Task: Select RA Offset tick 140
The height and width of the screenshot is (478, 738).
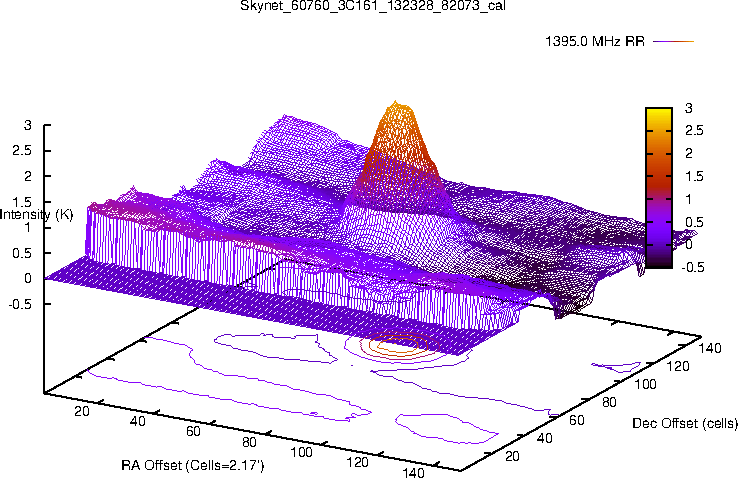Action: [413, 472]
